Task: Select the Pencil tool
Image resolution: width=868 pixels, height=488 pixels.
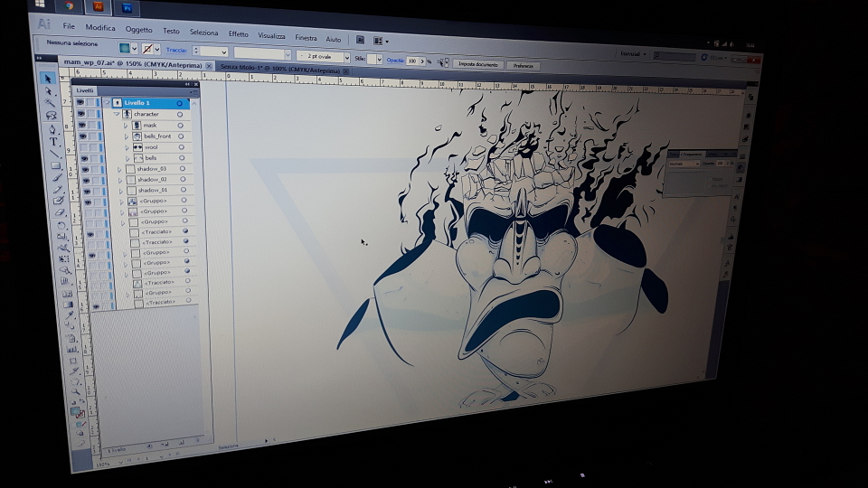Action: tap(58, 189)
